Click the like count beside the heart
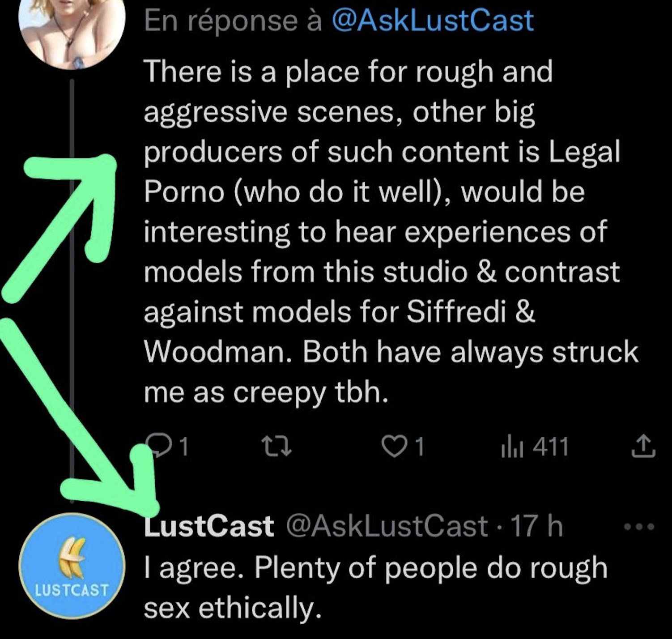This screenshot has width=672, height=639. [419, 447]
